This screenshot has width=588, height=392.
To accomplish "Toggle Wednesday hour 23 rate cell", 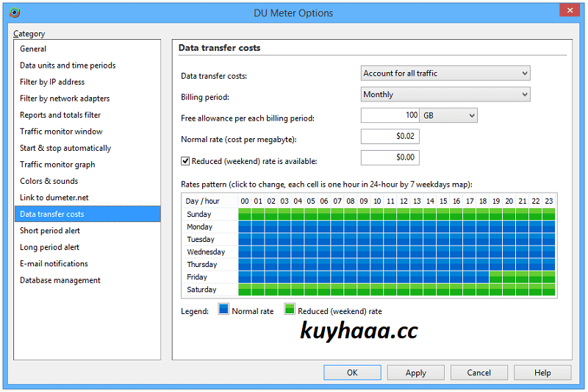I will pyautogui.click(x=548, y=252).
